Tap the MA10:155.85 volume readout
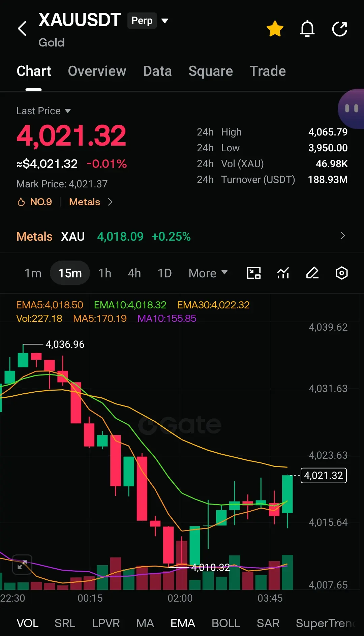Viewport: 364px width, 636px height. (x=167, y=319)
